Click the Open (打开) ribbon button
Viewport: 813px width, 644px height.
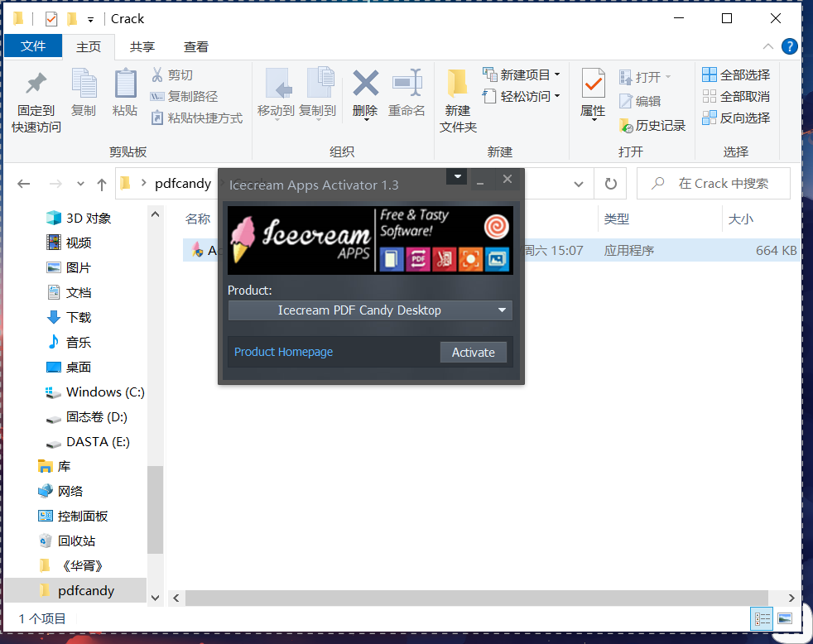tap(645, 77)
